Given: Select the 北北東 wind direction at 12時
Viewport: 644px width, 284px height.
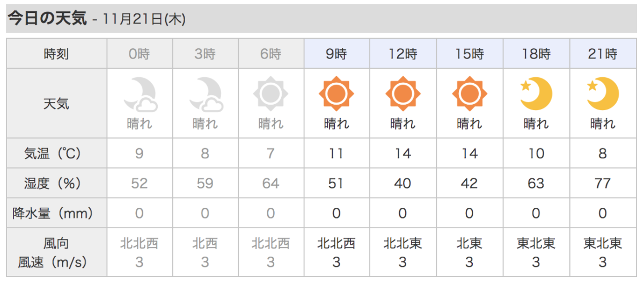Looking at the screenshot, I should [x=403, y=244].
